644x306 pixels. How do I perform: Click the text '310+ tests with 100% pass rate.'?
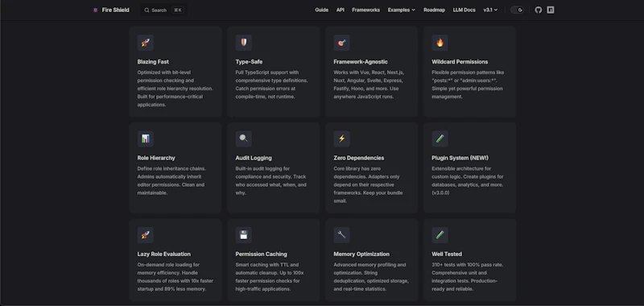(468, 264)
